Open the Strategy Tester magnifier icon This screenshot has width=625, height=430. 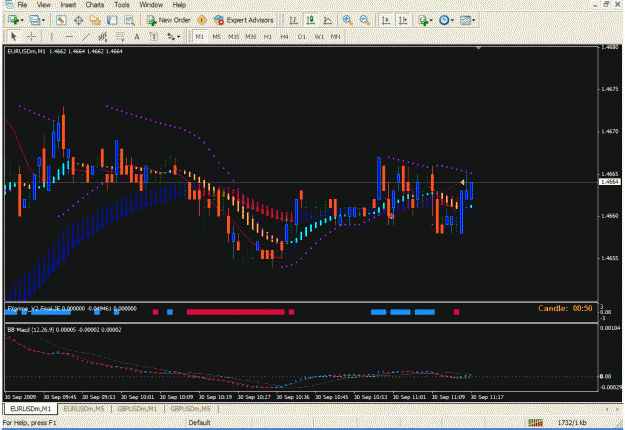[129, 20]
